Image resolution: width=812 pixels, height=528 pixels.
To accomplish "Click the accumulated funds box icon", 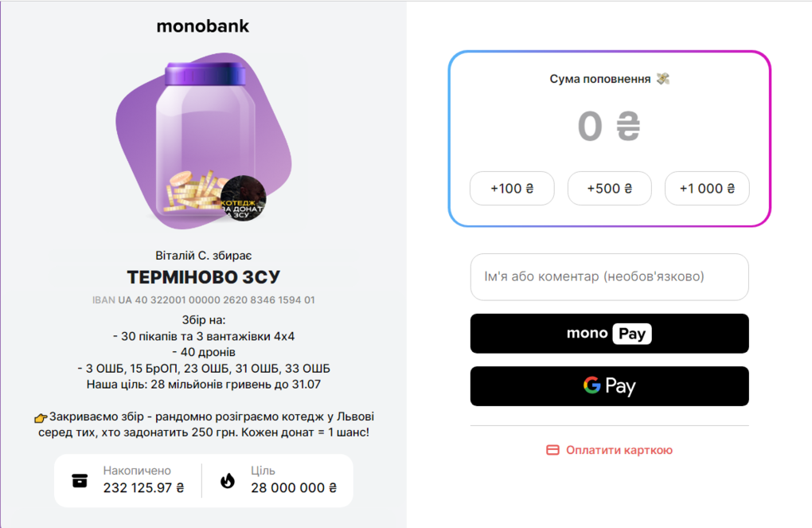I will (x=80, y=480).
